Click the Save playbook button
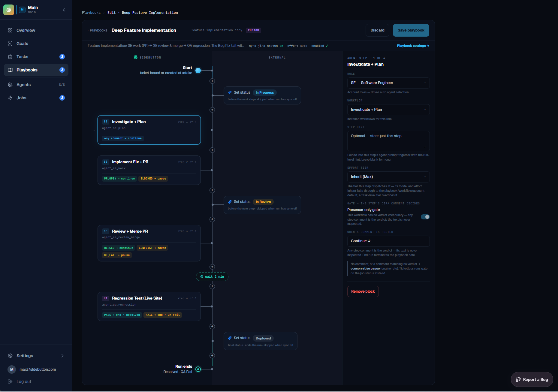Viewport: 558px width, 392px height. tap(411, 30)
